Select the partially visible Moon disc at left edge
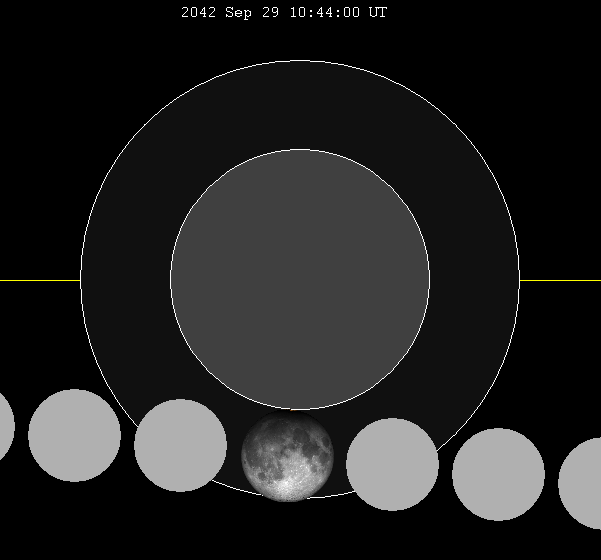The image size is (601, 560). pos(5,427)
